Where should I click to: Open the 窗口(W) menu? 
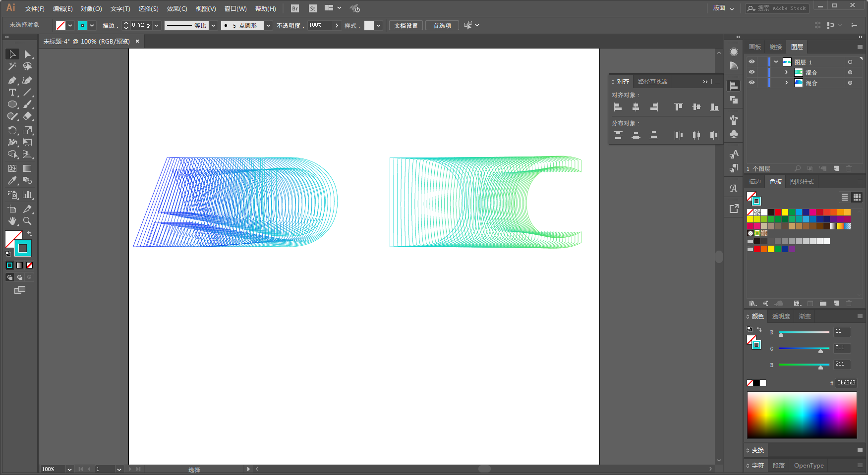click(235, 9)
